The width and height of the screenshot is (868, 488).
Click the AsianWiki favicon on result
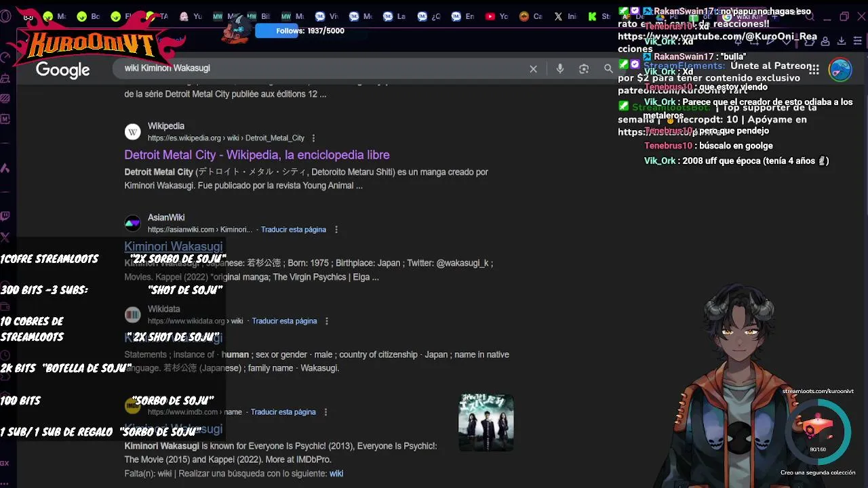point(132,223)
